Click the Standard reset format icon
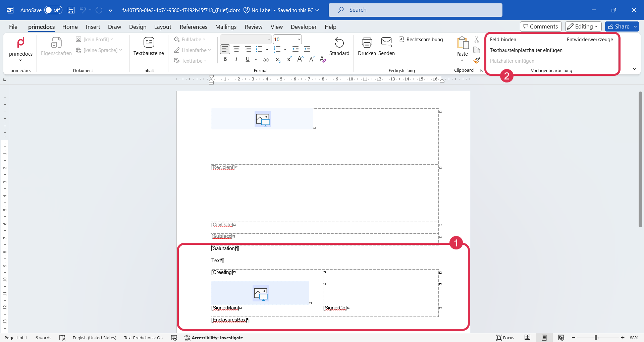This screenshot has width=644, height=342. (339, 46)
